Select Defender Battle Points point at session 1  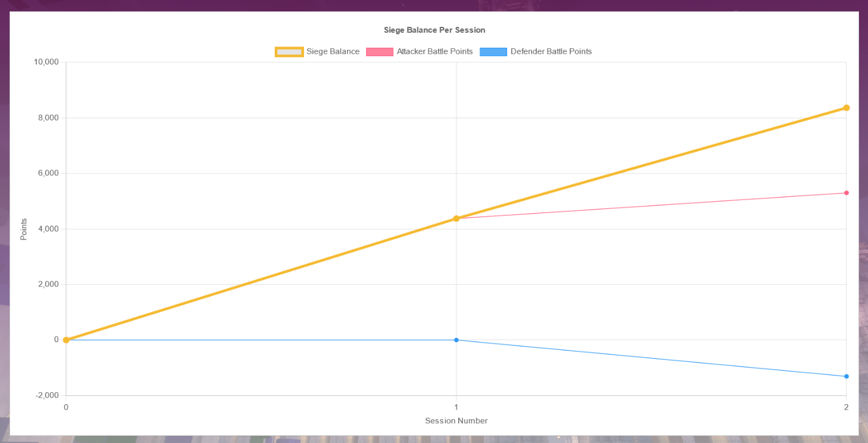click(x=456, y=340)
